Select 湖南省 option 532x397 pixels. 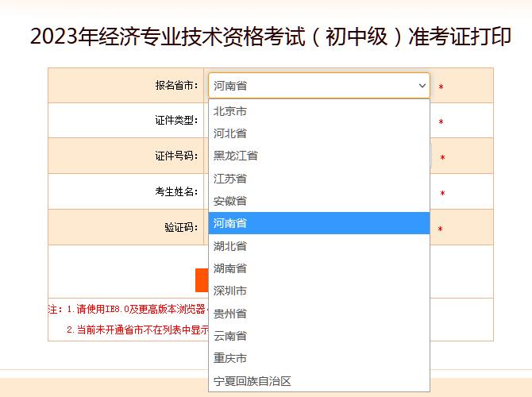point(319,268)
